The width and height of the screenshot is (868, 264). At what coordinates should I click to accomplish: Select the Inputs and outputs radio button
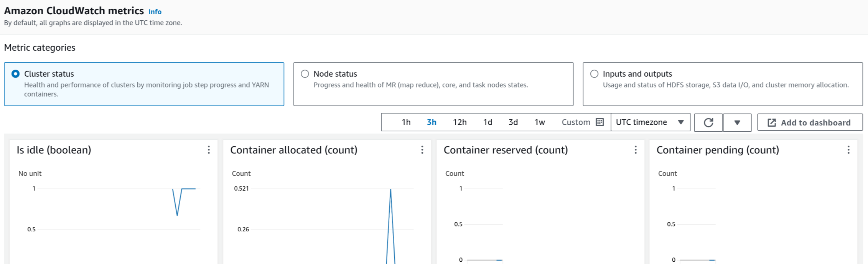594,74
